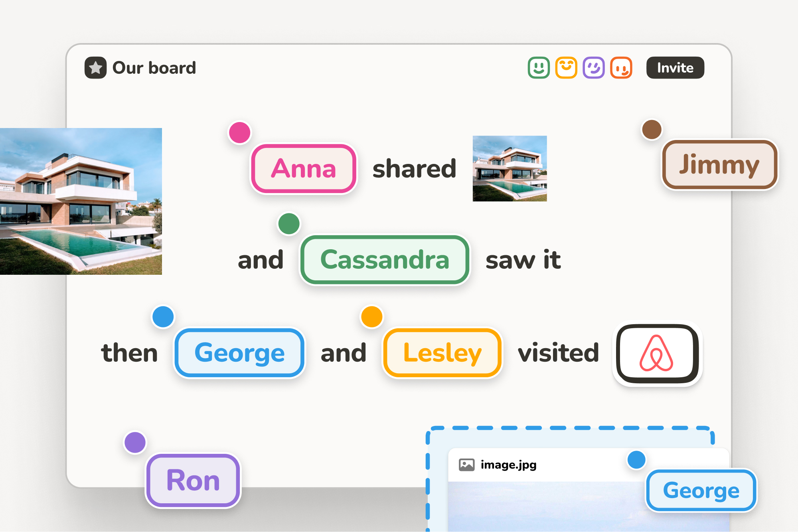Open the large house photo on the left

(x=81, y=201)
